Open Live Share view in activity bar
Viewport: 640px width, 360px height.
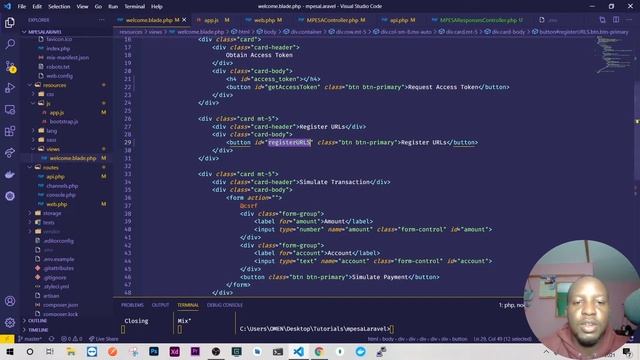coord(10,153)
